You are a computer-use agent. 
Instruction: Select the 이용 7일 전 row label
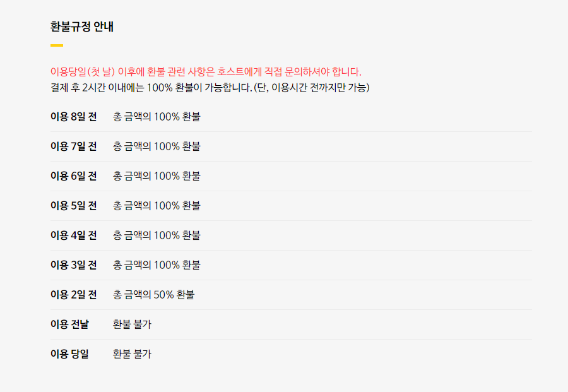point(73,146)
